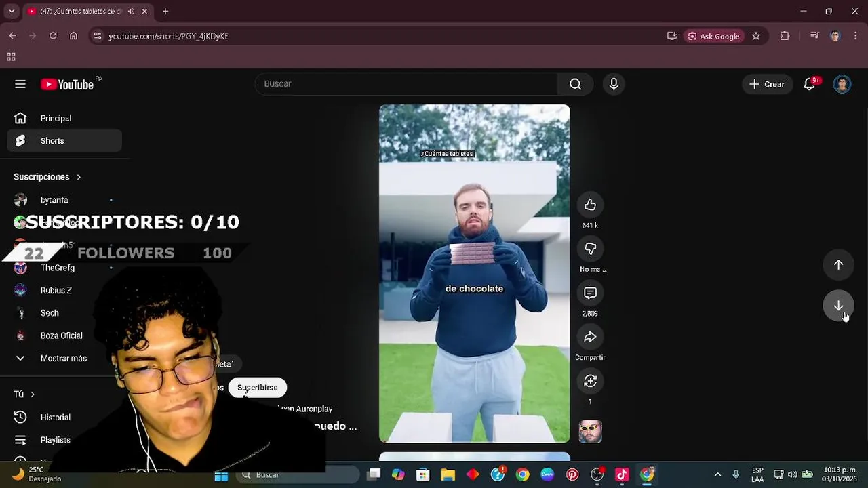Open Microsoft Store from the taskbar
The width and height of the screenshot is (868, 488).
pos(422,475)
